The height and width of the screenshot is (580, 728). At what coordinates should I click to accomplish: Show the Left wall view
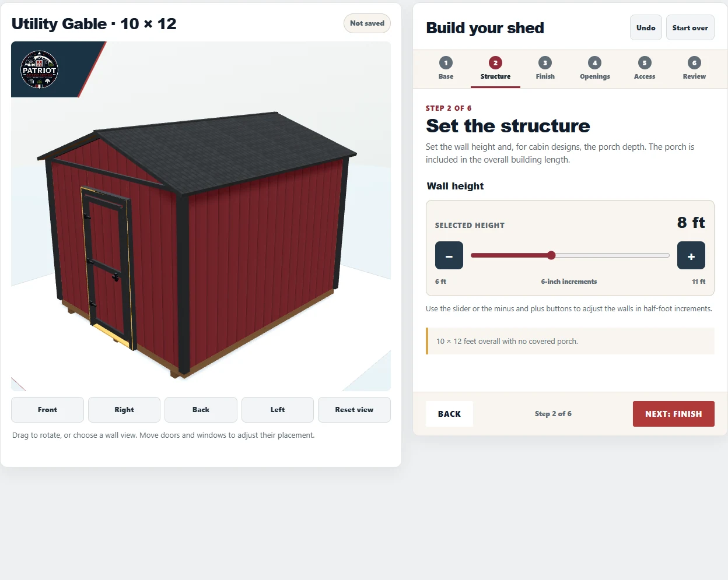pos(278,410)
